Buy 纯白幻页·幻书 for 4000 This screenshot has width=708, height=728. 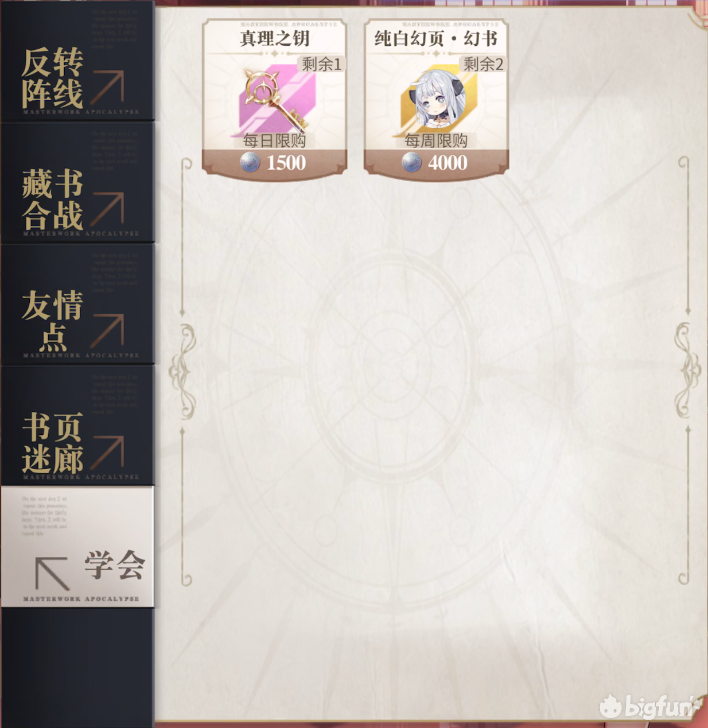click(436, 163)
